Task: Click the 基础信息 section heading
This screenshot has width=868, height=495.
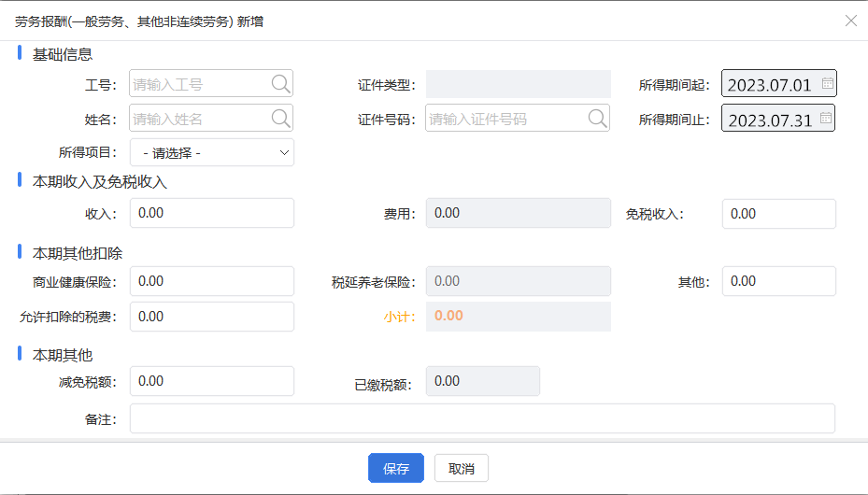Action: point(63,54)
